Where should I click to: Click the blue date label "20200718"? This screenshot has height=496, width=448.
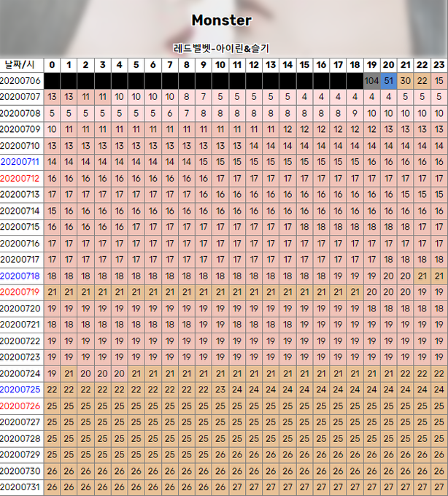(20, 276)
